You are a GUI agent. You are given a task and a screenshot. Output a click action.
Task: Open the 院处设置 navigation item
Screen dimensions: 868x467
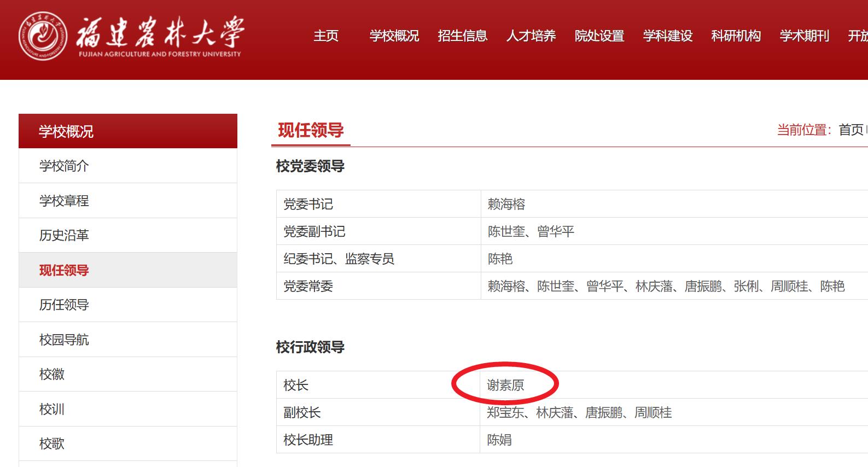(599, 36)
